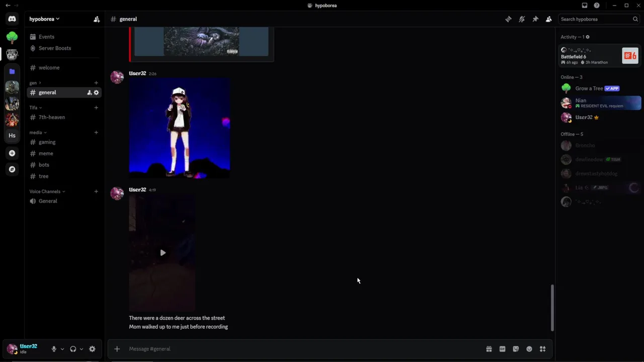Open User Settings gear icon

92,349
